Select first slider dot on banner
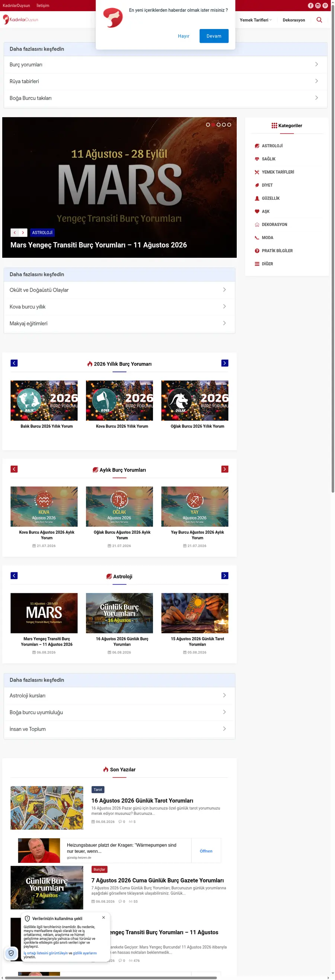The width and height of the screenshot is (335, 980). pos(208,124)
